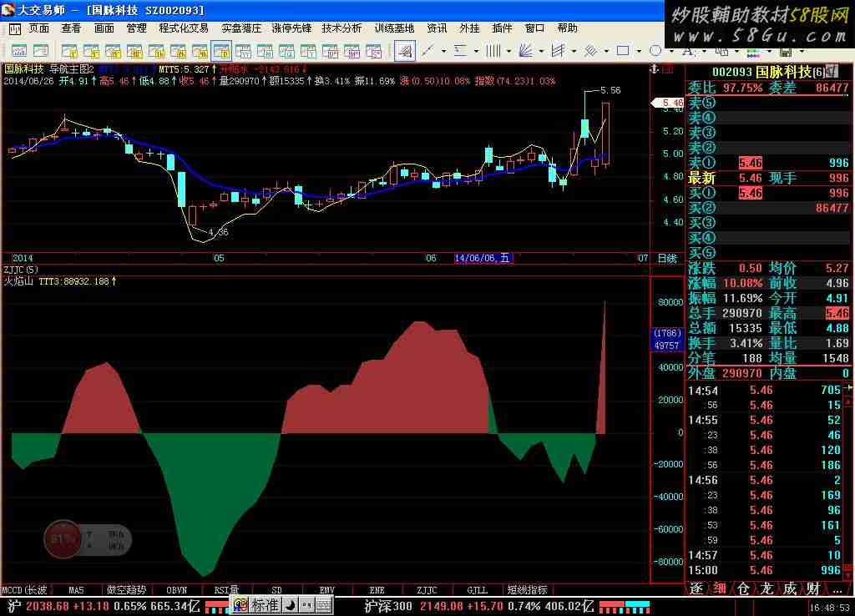Click the 仓 tab in quote panel
The width and height of the screenshot is (855, 616).
tap(743, 588)
